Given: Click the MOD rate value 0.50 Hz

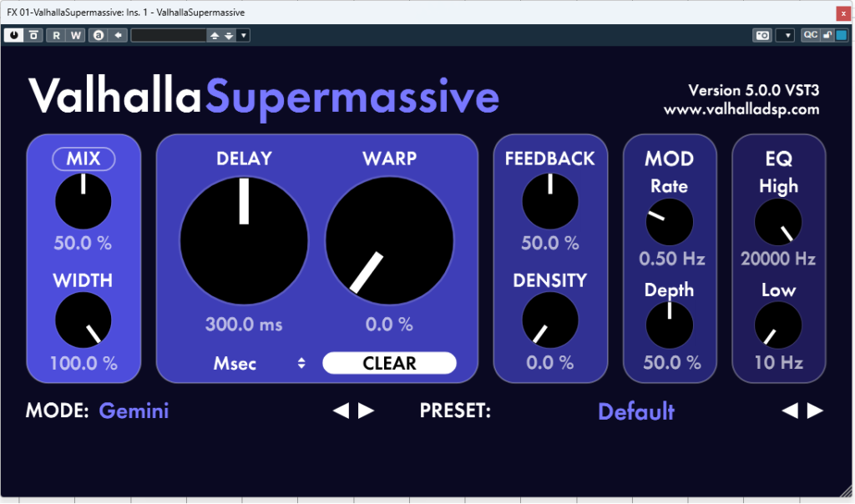Looking at the screenshot, I should 672,259.
